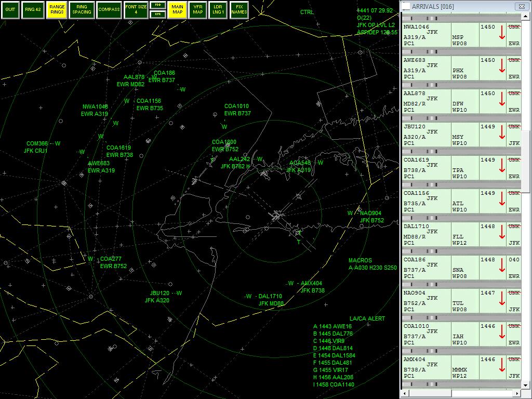Click the red descent arrow on NWA1046 strip
This screenshot has height=399, width=532.
click(502, 33)
